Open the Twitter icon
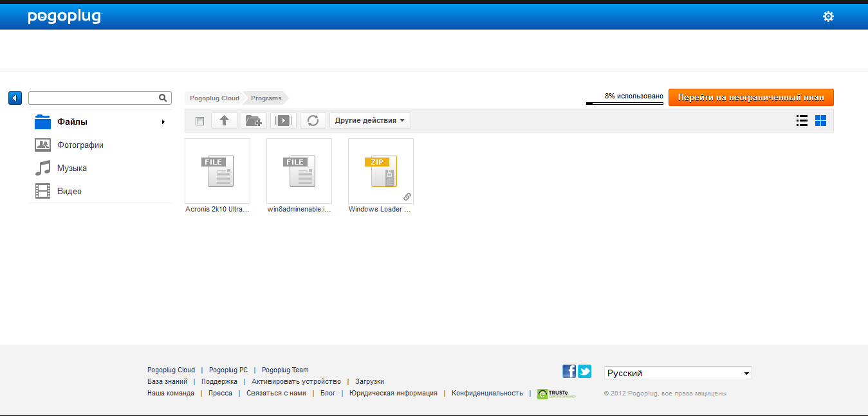Image resolution: width=868 pixels, height=416 pixels. coord(584,371)
